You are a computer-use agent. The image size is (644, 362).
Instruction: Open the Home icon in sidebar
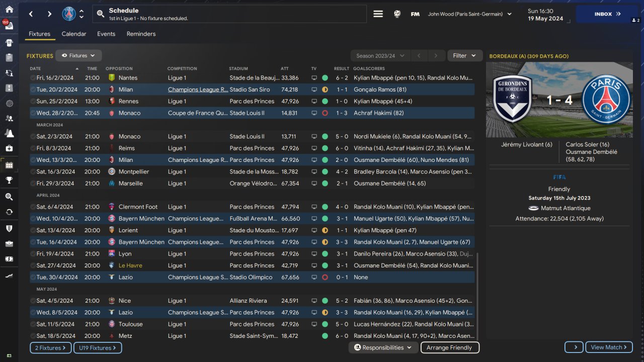pos(9,10)
